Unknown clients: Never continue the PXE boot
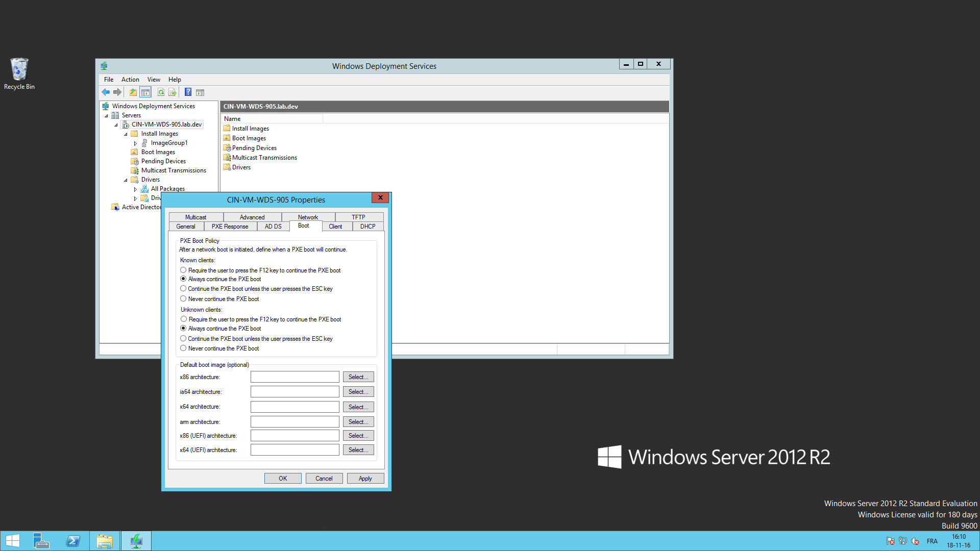The image size is (980, 551). (183, 348)
